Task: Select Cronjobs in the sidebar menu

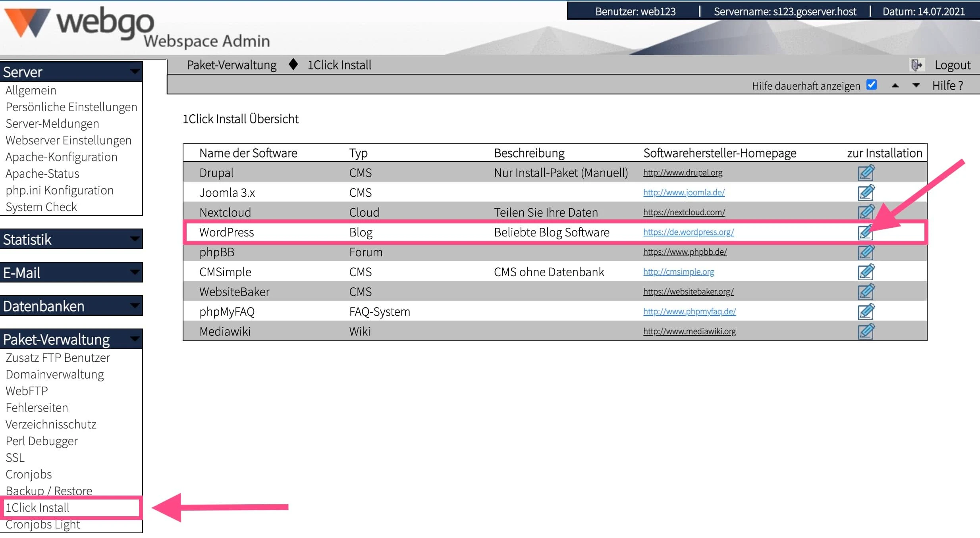Action: [x=28, y=474]
